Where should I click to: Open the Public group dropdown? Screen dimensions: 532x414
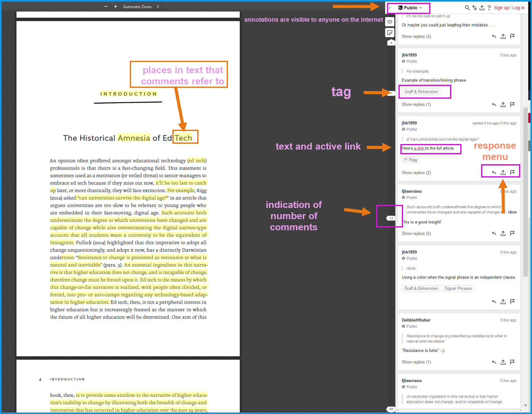(410, 8)
